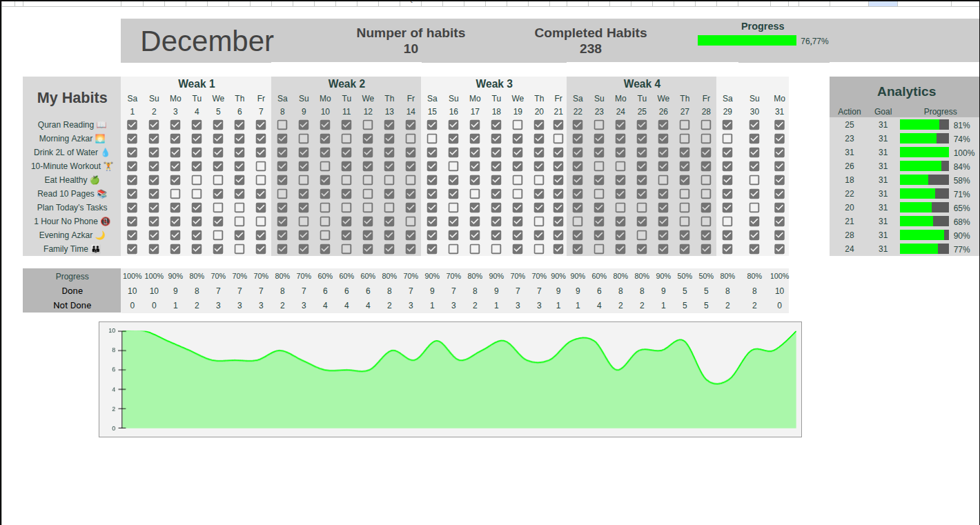Check Morning Azkar for December 9
Viewport: 980px width, 525px height.
click(x=304, y=138)
